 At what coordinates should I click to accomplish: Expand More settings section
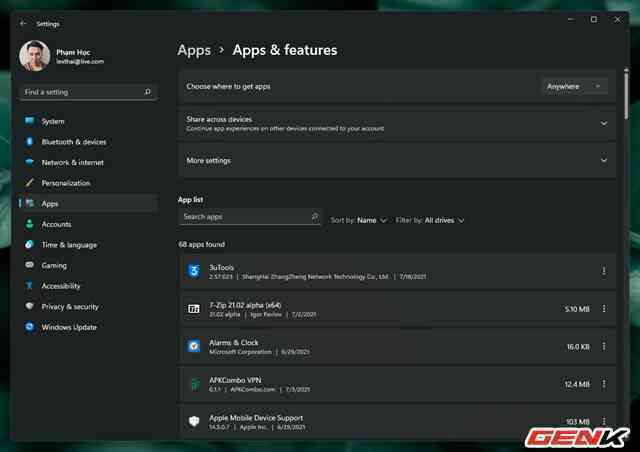click(x=604, y=160)
